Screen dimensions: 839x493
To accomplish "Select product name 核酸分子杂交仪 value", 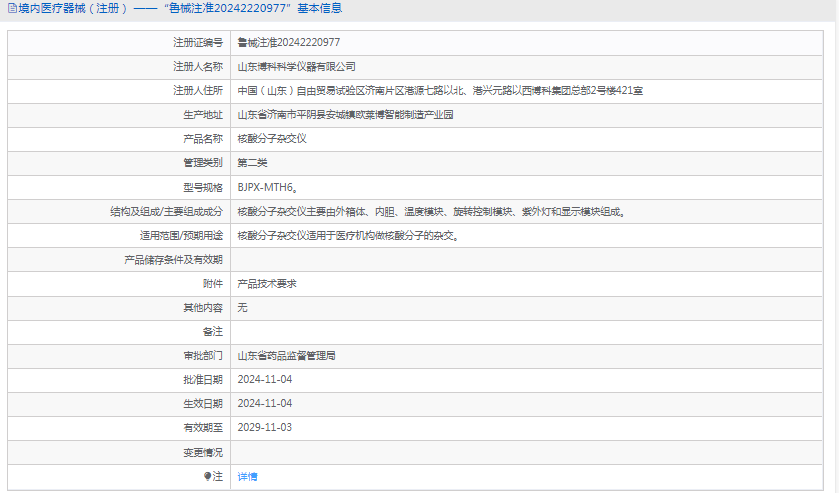I will (x=272, y=139).
